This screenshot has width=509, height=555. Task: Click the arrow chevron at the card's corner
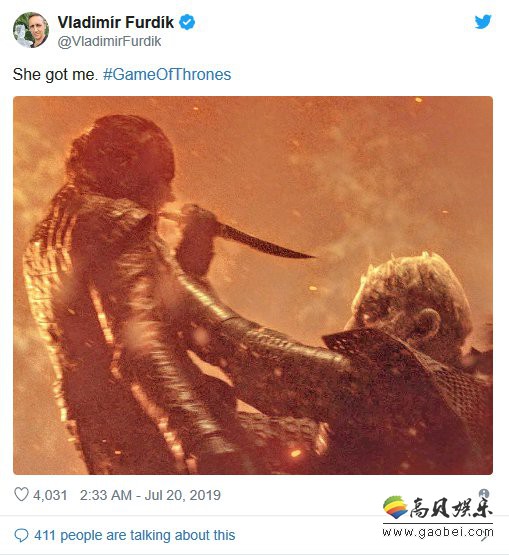tap(486, 537)
